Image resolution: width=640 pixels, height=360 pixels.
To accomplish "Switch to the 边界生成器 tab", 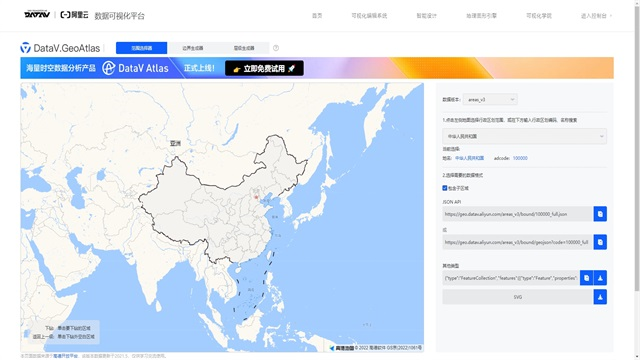I will (x=193, y=48).
